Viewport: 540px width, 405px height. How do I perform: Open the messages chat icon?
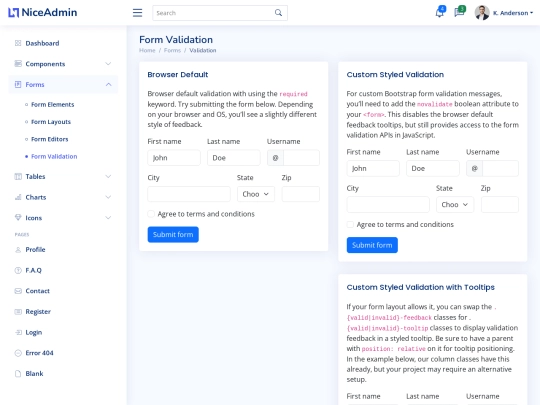pyautogui.click(x=459, y=12)
